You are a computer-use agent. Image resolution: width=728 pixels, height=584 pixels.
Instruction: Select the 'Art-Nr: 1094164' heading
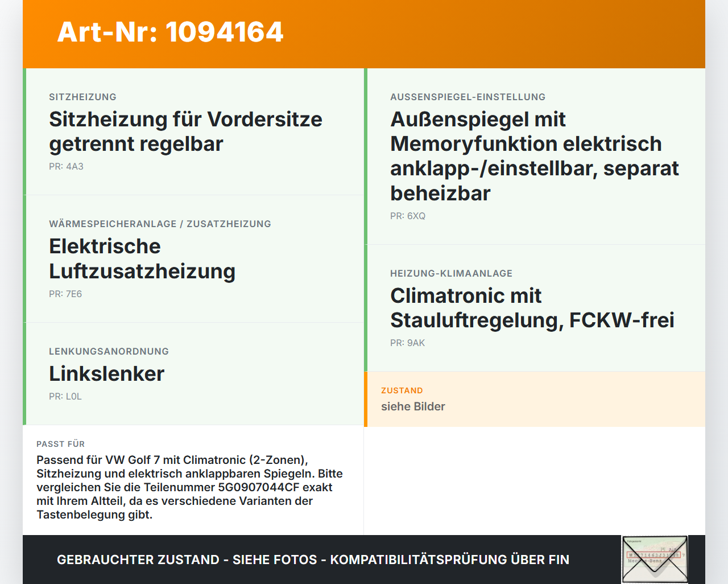coord(170,32)
